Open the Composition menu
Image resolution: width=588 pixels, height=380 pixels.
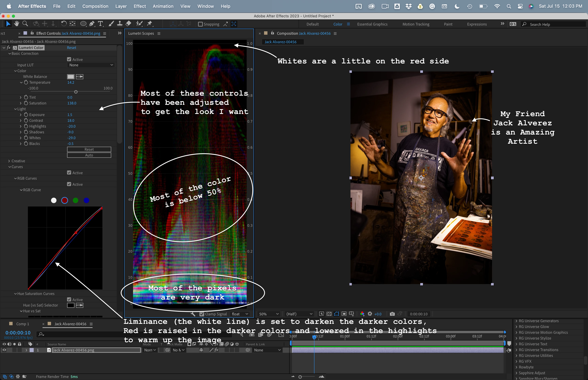pyautogui.click(x=95, y=6)
